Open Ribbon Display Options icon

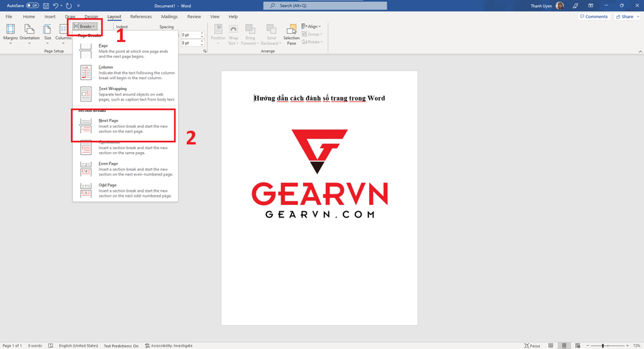pyautogui.click(x=591, y=6)
